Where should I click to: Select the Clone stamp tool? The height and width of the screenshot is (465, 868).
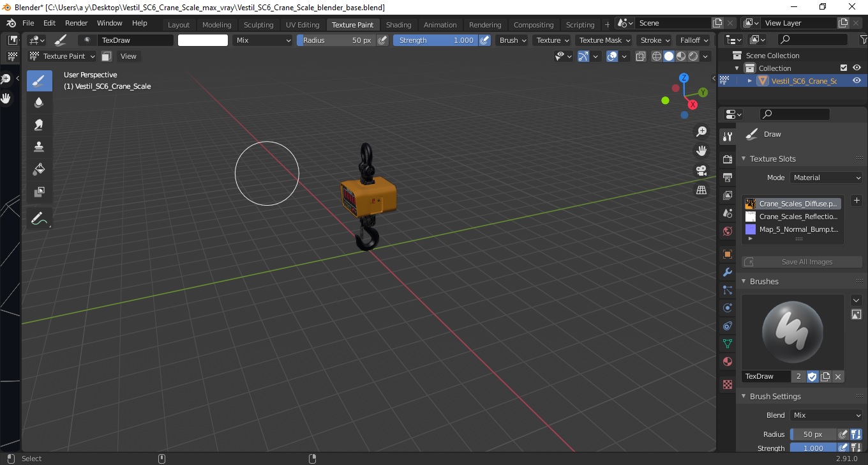pos(39,147)
